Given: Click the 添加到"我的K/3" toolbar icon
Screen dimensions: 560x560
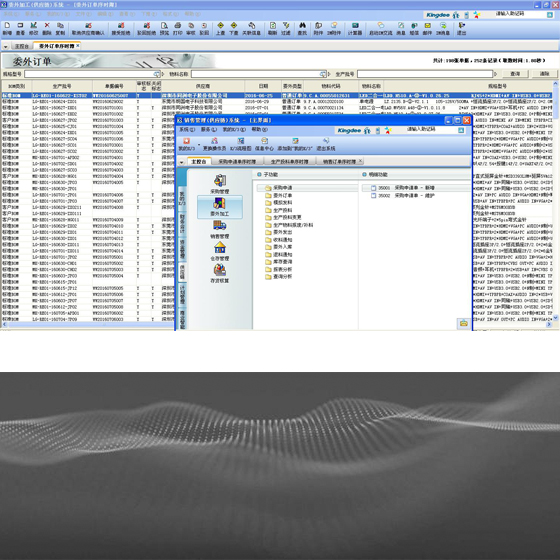Looking at the screenshot, I should coord(295,144).
